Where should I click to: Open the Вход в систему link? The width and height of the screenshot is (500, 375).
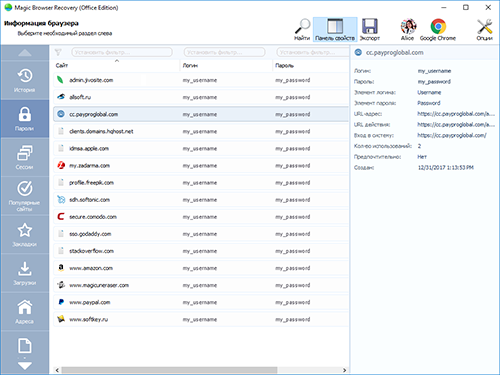click(x=452, y=135)
